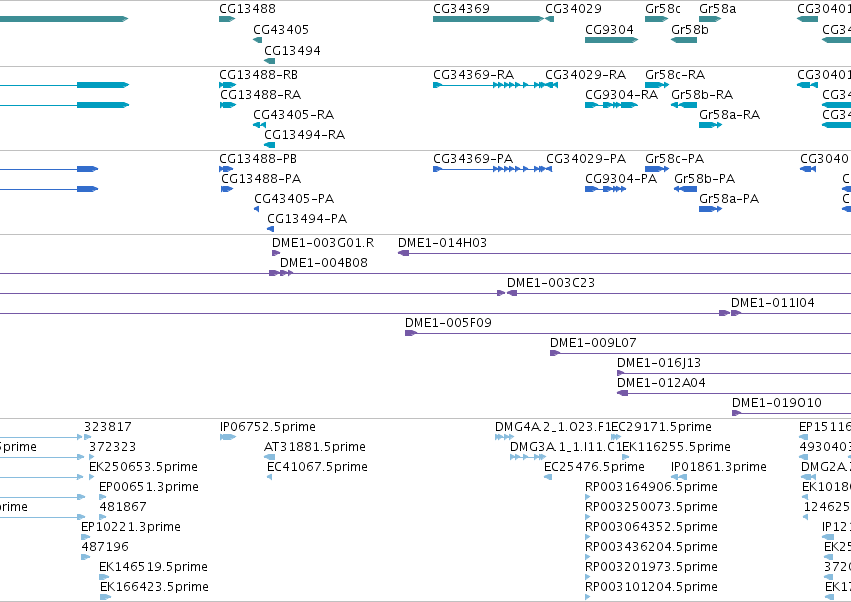The width and height of the screenshot is (851, 602).
Task: Click the CG9304-RA transcript label
Action: (621, 94)
